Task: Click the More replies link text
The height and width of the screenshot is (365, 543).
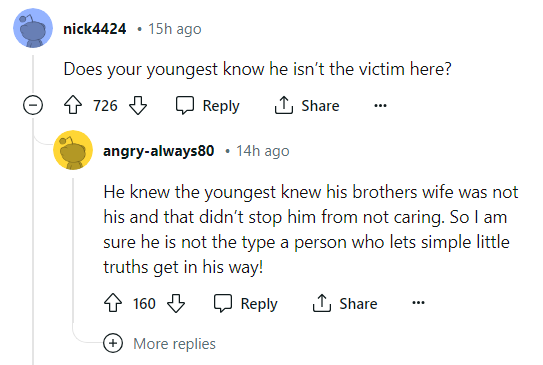Action: click(x=175, y=344)
